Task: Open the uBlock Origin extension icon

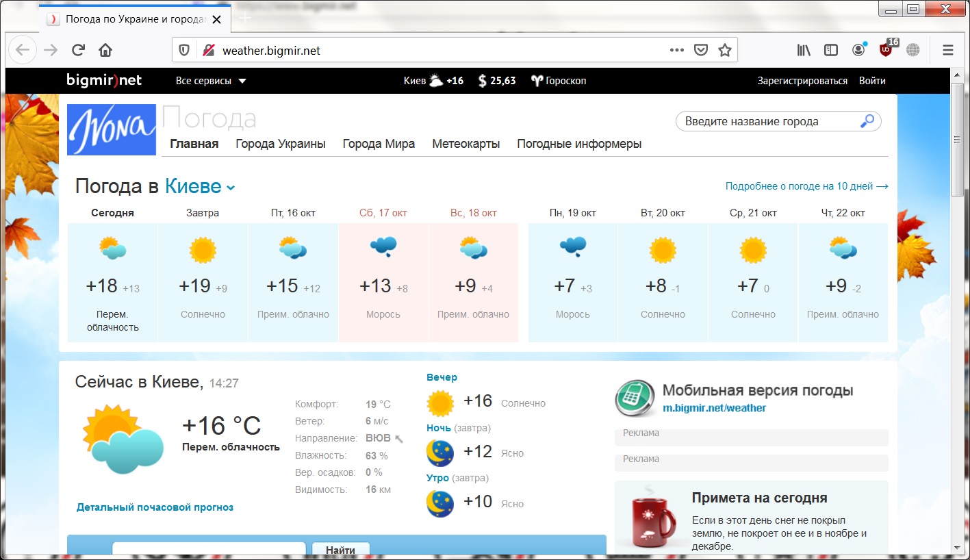Action: (x=886, y=50)
